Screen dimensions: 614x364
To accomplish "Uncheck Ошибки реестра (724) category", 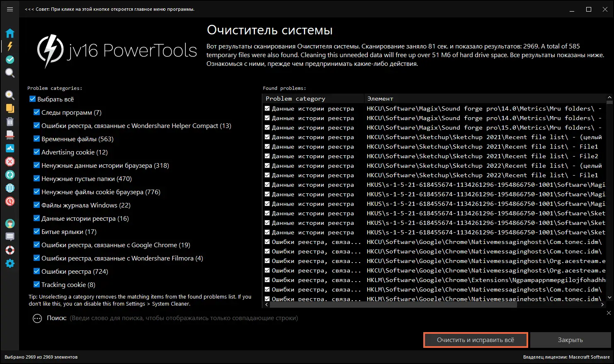I will click(36, 271).
